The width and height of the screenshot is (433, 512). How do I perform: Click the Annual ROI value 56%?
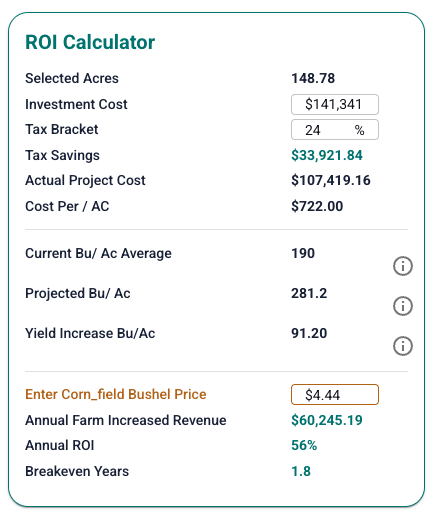304,445
